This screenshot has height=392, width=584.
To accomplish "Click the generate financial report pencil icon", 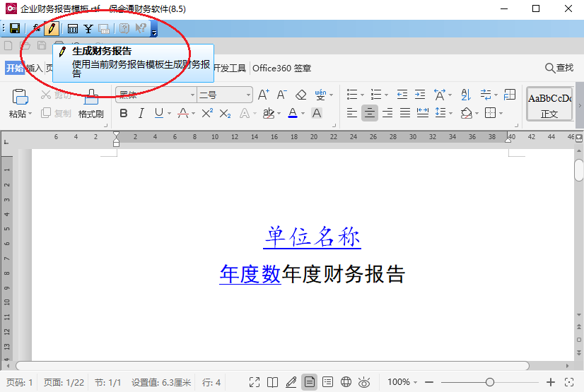I will click(52, 28).
